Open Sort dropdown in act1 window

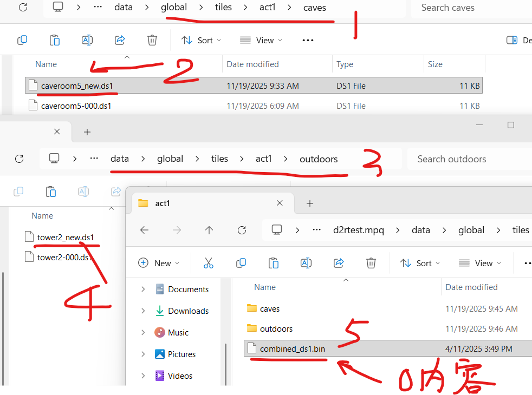tap(420, 263)
